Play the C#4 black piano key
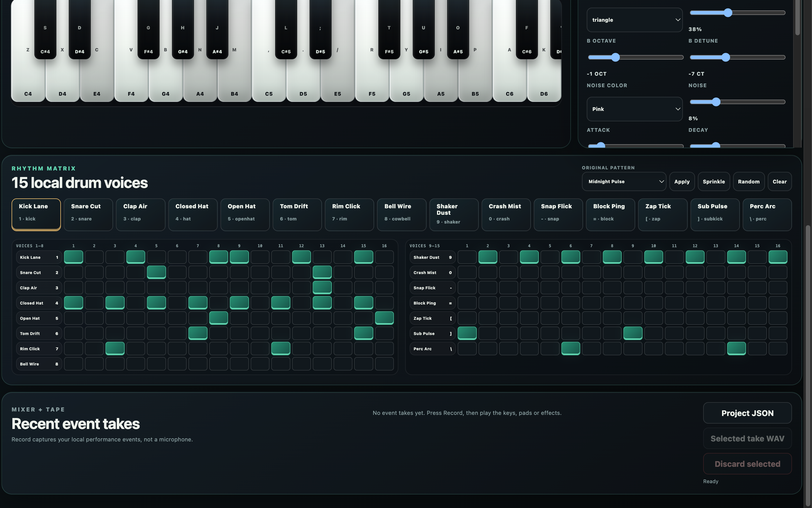 (45, 30)
